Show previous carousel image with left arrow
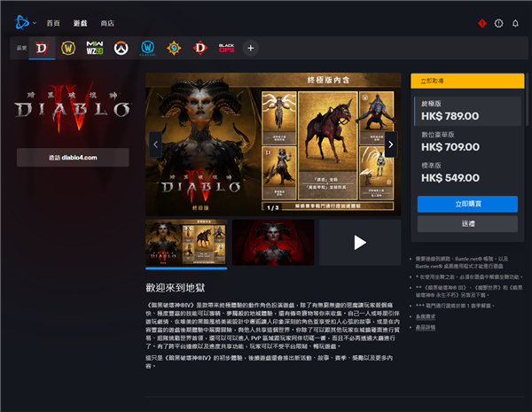 tap(155, 144)
